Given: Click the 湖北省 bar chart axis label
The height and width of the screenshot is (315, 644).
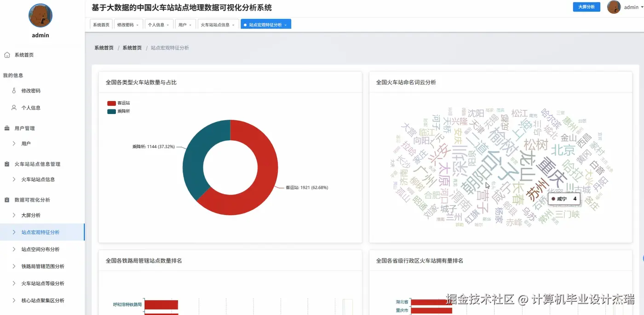Looking at the screenshot, I should click(402, 302).
